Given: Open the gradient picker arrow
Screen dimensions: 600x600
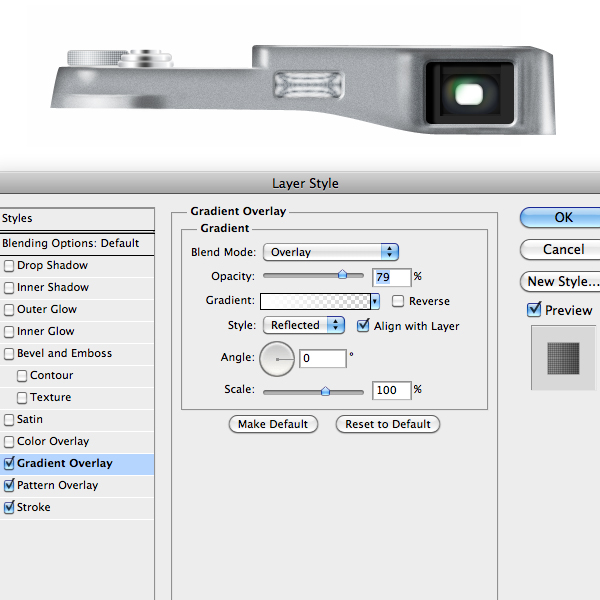Looking at the screenshot, I should pos(375,302).
